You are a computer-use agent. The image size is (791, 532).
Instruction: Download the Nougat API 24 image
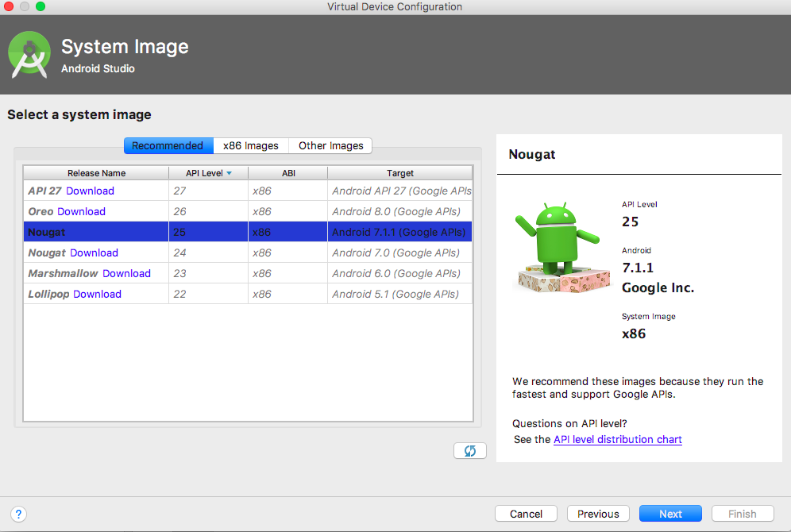pyautogui.click(x=94, y=253)
